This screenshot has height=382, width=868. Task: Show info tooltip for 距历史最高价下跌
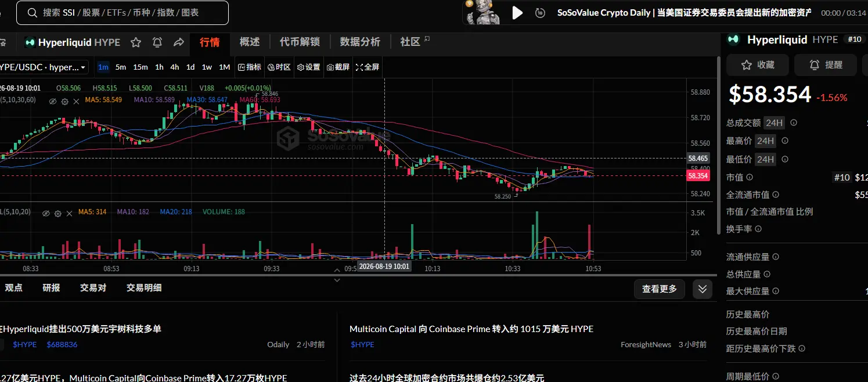tap(802, 348)
